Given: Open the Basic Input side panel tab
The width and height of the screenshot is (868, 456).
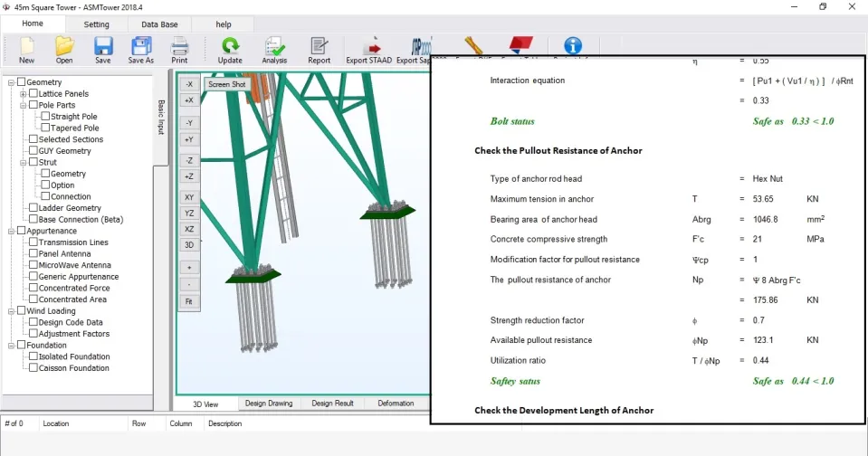Looking at the screenshot, I should pos(161,118).
